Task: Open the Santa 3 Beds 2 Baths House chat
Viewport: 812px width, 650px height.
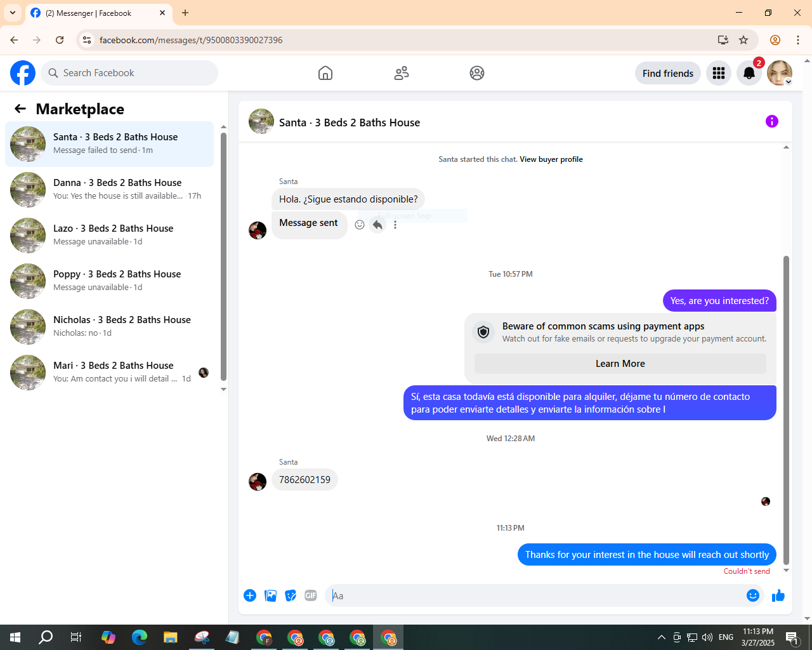Action: pyautogui.click(x=109, y=144)
